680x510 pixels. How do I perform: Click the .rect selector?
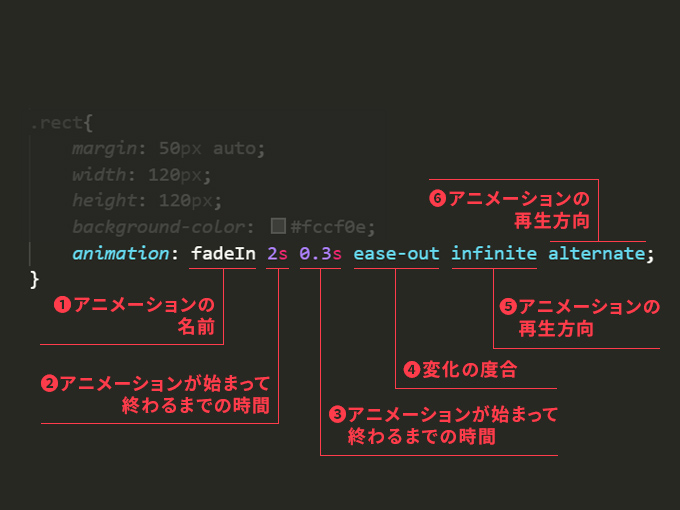click(x=57, y=125)
